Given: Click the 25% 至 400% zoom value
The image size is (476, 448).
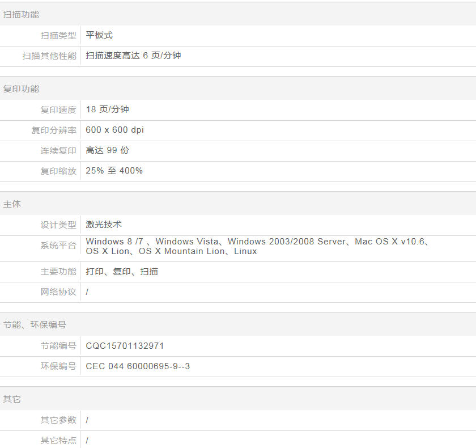Looking at the screenshot, I should (x=114, y=171).
